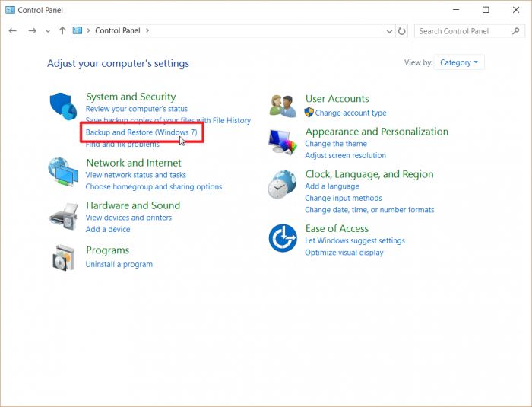Click the Add a device link
Viewport: 532px width, 407px height.
(108, 229)
